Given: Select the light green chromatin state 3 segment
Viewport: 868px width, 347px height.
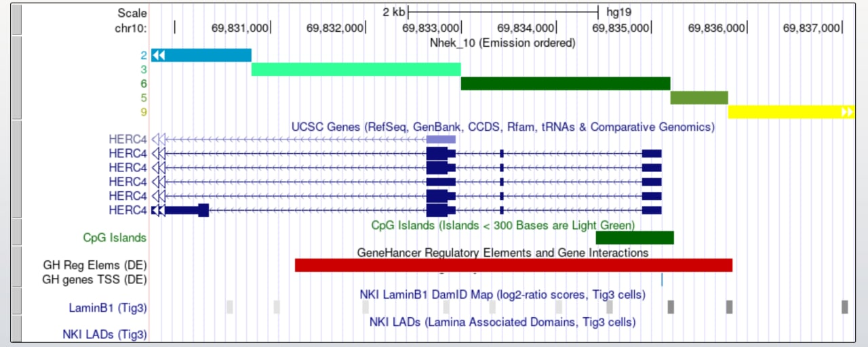Looking at the screenshot, I should pyautogui.click(x=356, y=69).
